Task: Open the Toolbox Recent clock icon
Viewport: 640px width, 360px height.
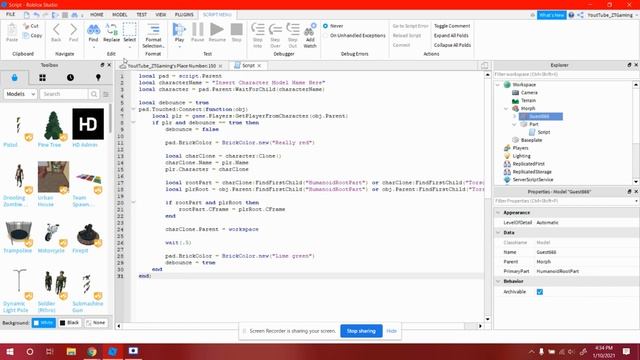Action: (x=70, y=78)
